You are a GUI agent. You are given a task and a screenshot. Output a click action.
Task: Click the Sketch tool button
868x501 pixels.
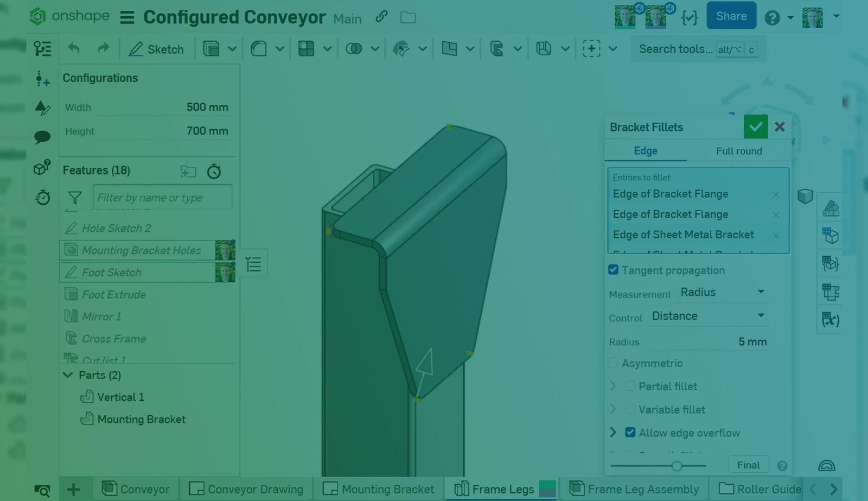coord(156,49)
